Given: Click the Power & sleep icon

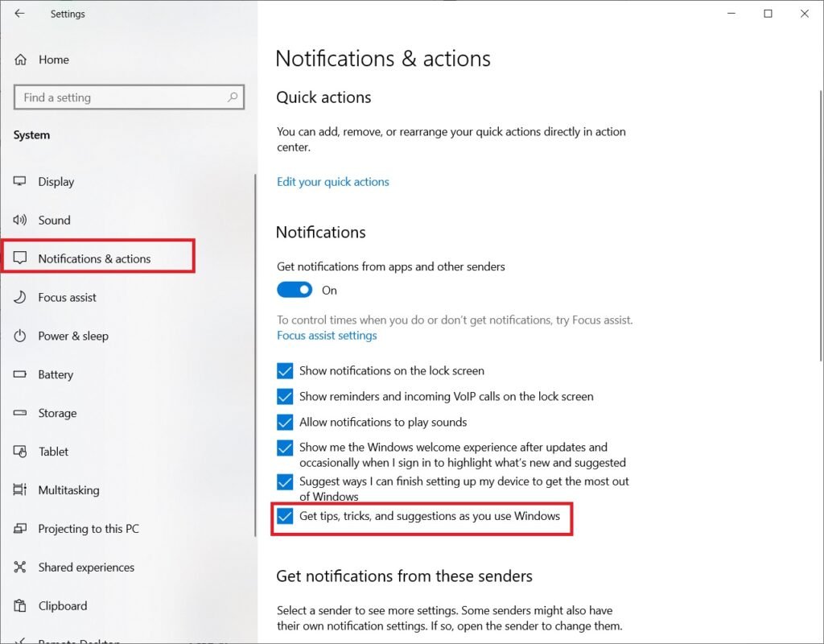Looking at the screenshot, I should click(x=19, y=336).
